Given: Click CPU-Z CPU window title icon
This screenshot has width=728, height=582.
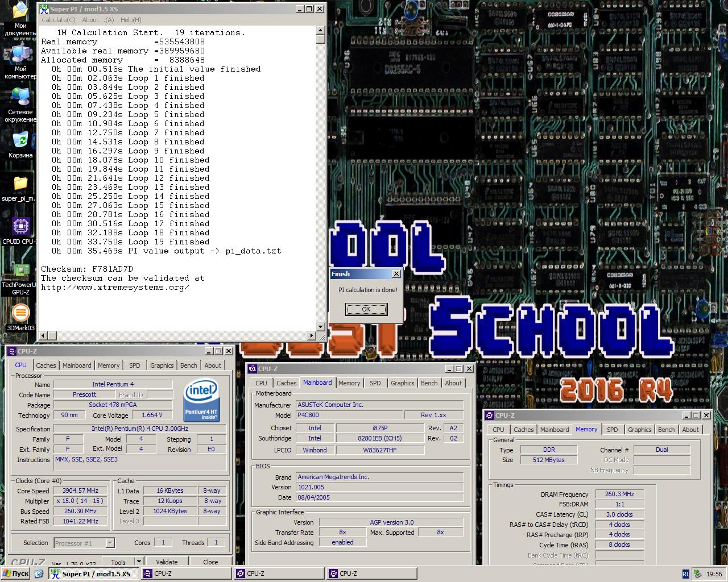Looking at the screenshot, I should (11, 351).
